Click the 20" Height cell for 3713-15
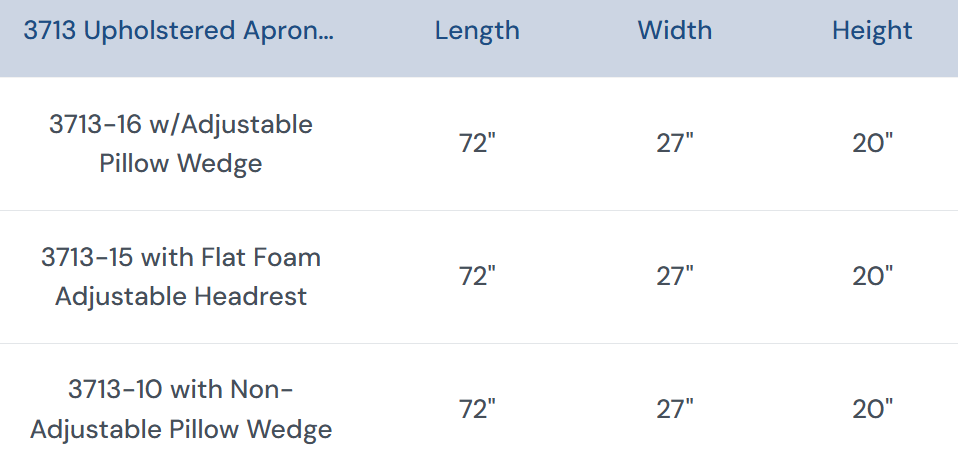The width and height of the screenshot is (958, 476). tap(872, 277)
